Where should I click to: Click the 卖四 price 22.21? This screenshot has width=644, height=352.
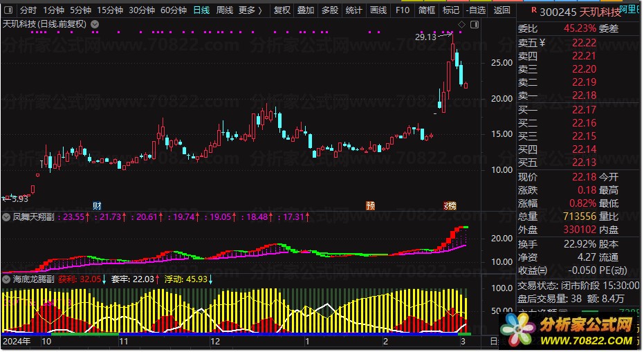pos(584,56)
